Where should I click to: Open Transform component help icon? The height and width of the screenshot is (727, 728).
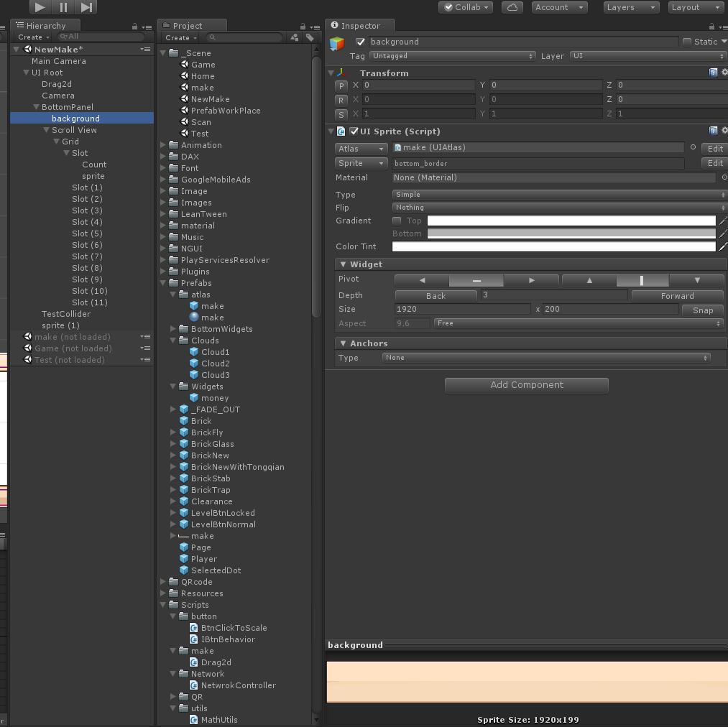point(713,72)
